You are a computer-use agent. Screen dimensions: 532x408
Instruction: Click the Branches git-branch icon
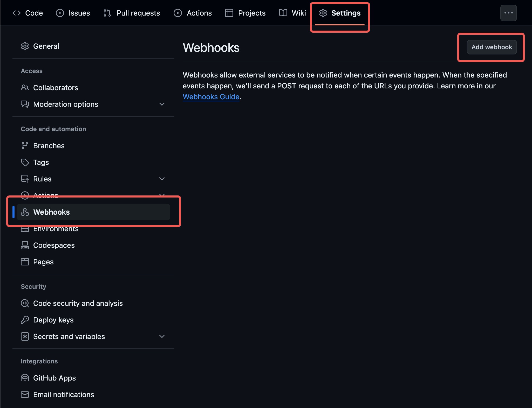(x=25, y=146)
